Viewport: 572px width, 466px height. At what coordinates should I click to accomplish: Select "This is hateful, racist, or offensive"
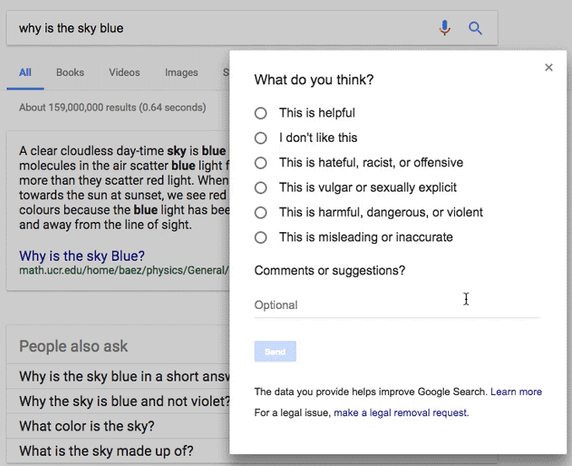pyautogui.click(x=260, y=163)
